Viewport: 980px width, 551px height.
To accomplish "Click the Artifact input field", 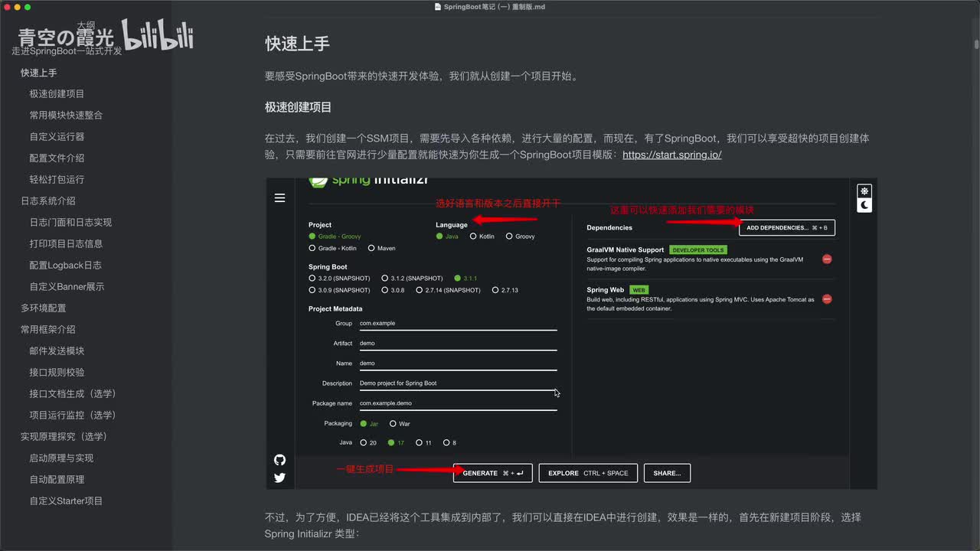I will click(x=458, y=344).
